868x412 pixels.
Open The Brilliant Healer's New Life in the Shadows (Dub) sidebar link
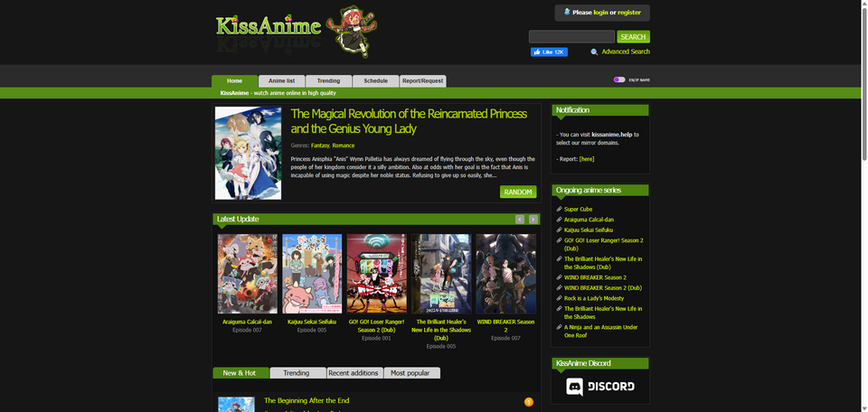603,263
